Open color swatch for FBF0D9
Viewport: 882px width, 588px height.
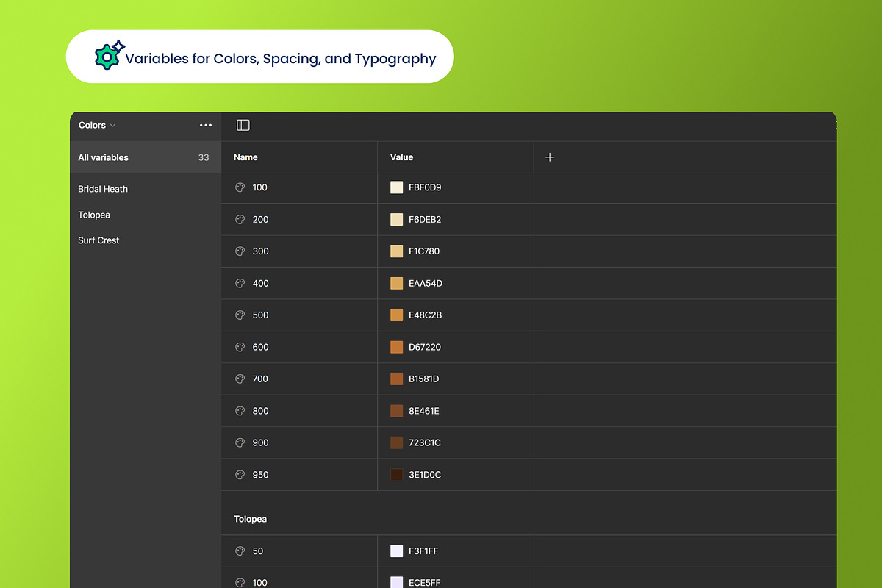pyautogui.click(x=397, y=187)
